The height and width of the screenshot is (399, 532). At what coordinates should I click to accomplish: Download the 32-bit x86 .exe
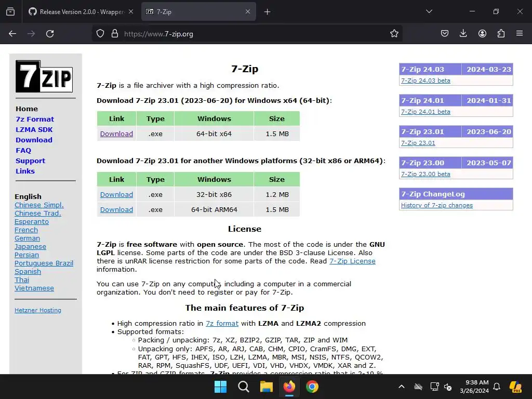[x=116, y=194]
